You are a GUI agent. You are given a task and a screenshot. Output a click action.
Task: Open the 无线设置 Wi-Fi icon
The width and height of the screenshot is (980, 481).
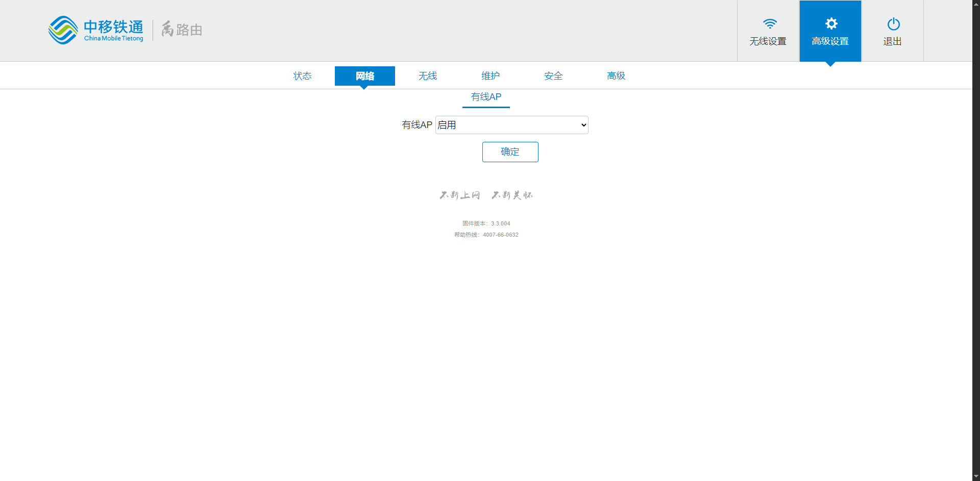pos(769,24)
